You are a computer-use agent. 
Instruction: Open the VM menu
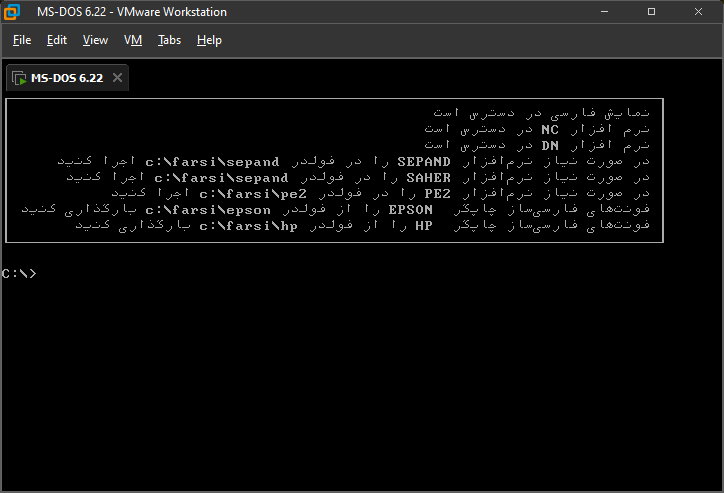(x=133, y=40)
